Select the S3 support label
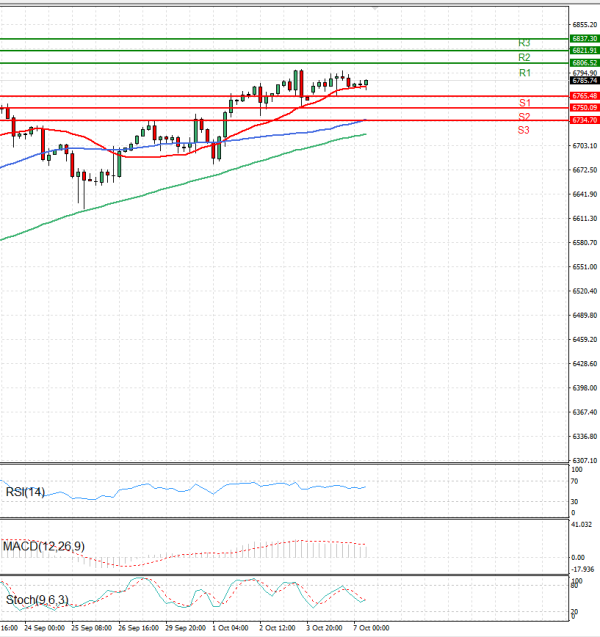 (x=524, y=131)
